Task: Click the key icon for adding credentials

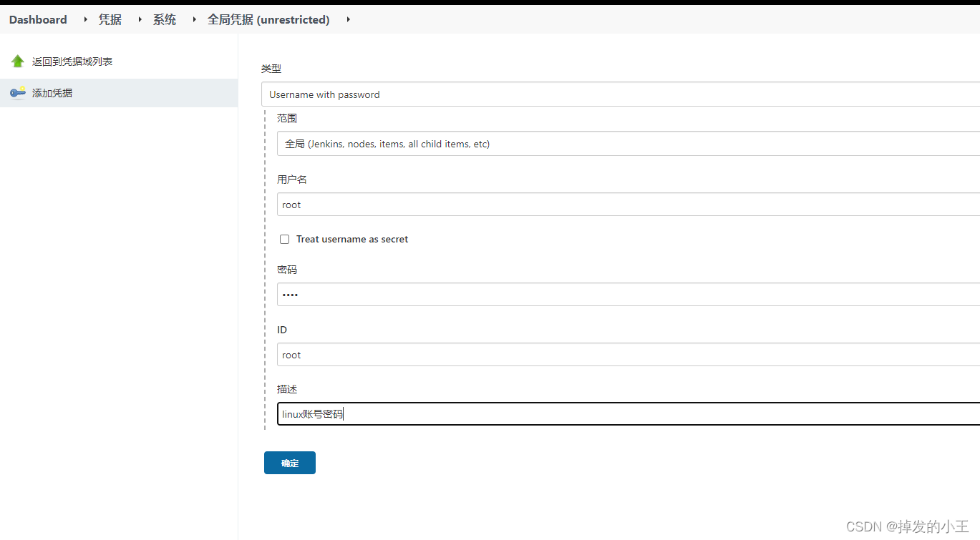Action: click(18, 93)
